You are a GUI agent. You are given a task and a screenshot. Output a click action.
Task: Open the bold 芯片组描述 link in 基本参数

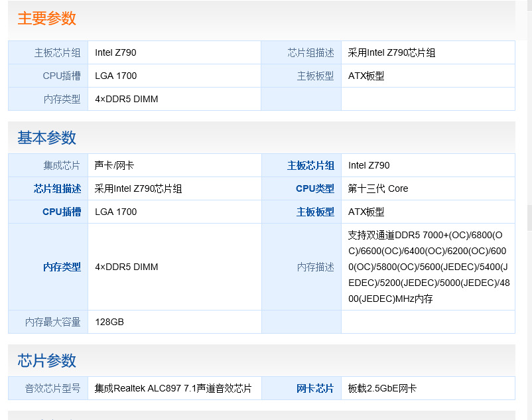click(x=57, y=188)
